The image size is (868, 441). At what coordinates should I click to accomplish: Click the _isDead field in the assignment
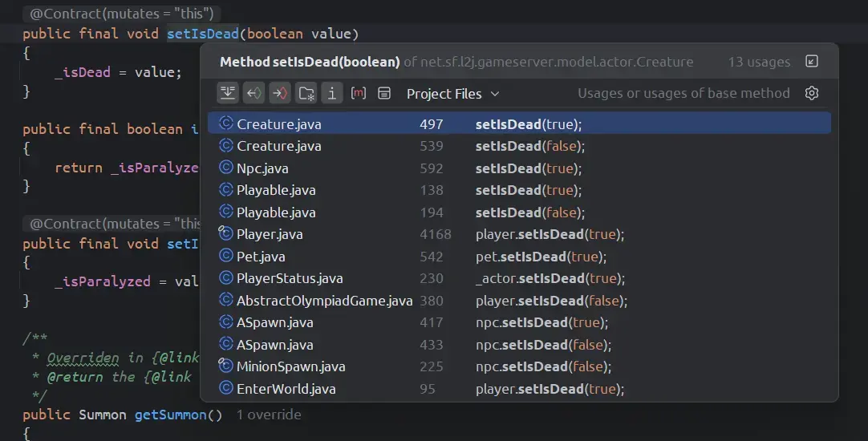(x=83, y=72)
